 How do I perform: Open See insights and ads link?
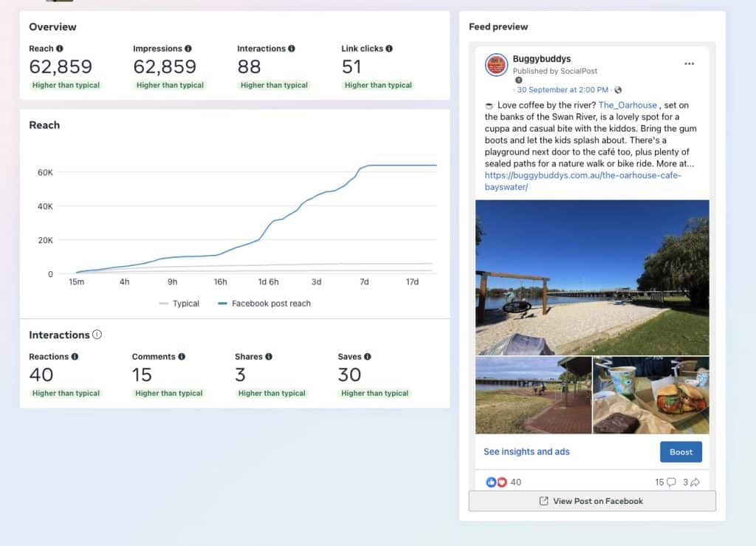coord(526,452)
